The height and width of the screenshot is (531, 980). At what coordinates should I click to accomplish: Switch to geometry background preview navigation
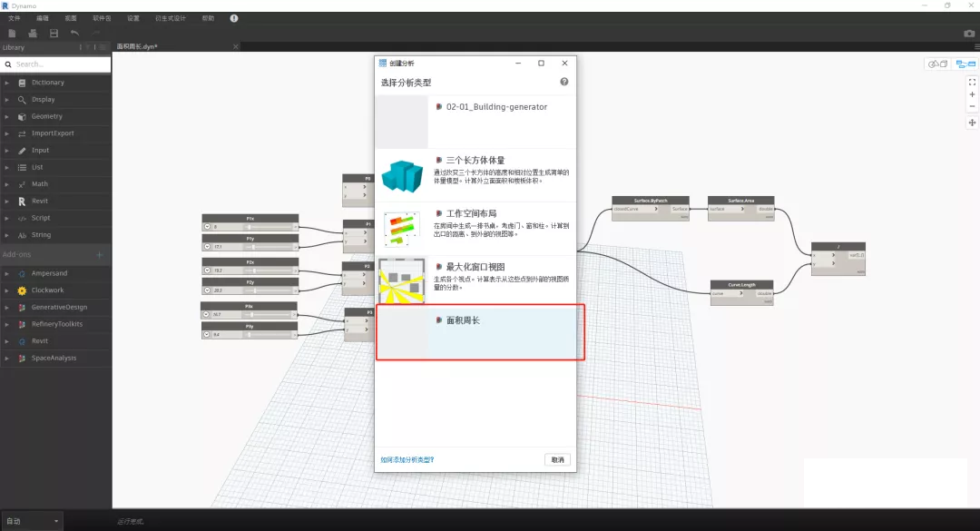click(937, 64)
